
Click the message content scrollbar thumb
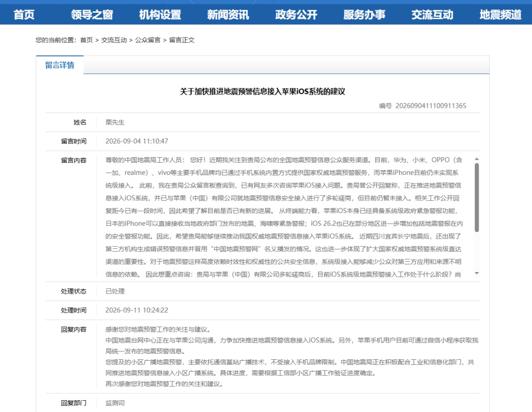coord(477,198)
